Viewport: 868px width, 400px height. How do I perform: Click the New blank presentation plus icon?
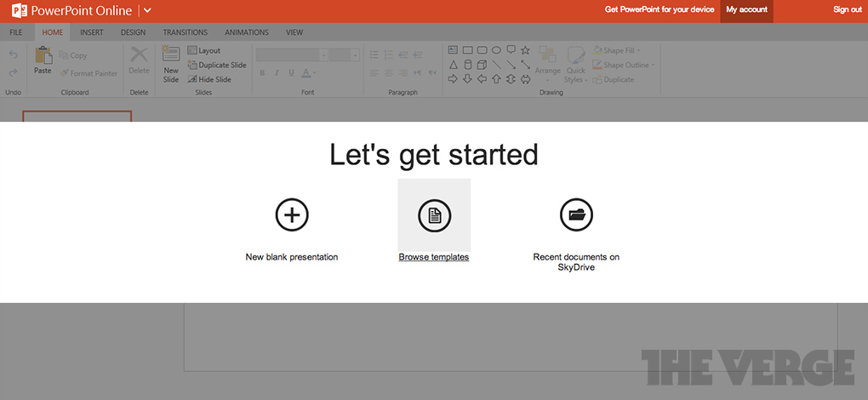point(291,215)
